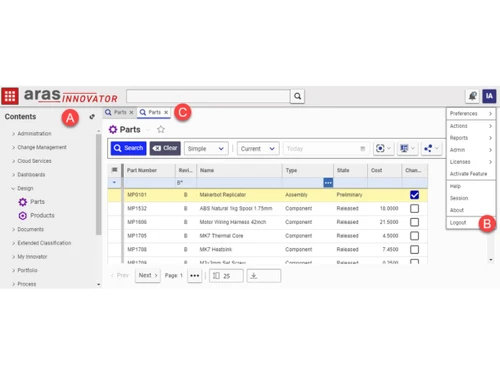Click the blue Search button

click(128, 148)
